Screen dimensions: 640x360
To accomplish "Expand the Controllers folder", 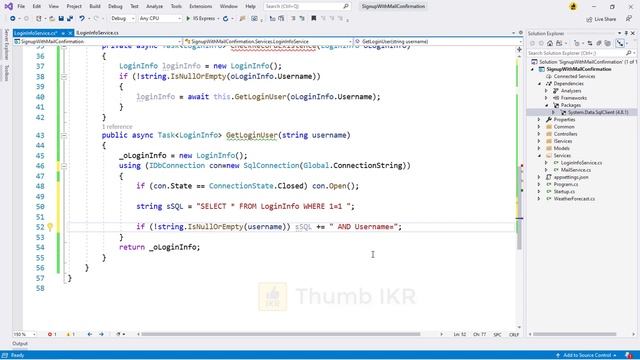I will click(540, 134).
